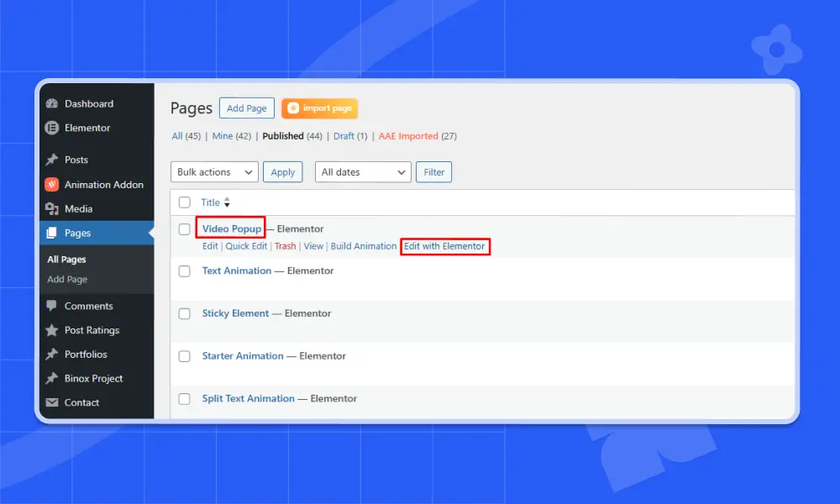Filter by All (45) pages
Screen dimensions: 840x504
click(x=186, y=136)
